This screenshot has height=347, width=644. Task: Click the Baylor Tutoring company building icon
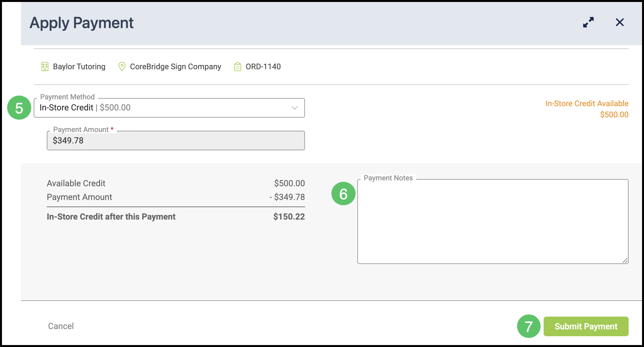45,67
